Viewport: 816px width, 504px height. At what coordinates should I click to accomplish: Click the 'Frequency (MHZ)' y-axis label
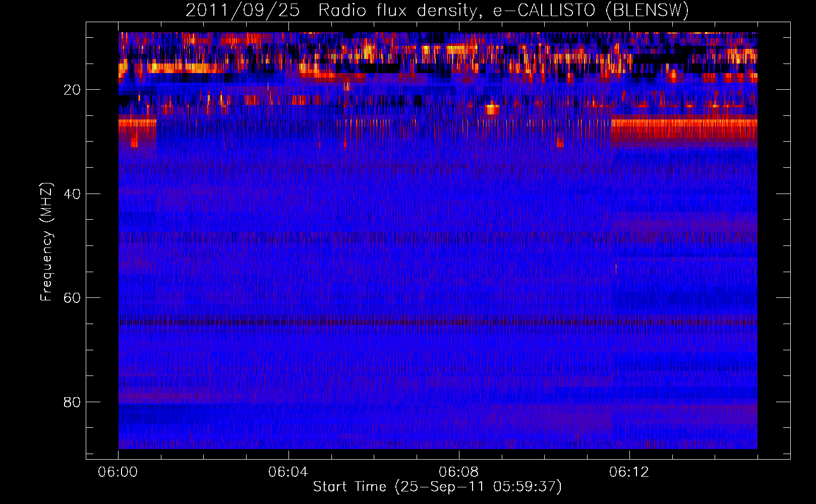click(x=46, y=242)
